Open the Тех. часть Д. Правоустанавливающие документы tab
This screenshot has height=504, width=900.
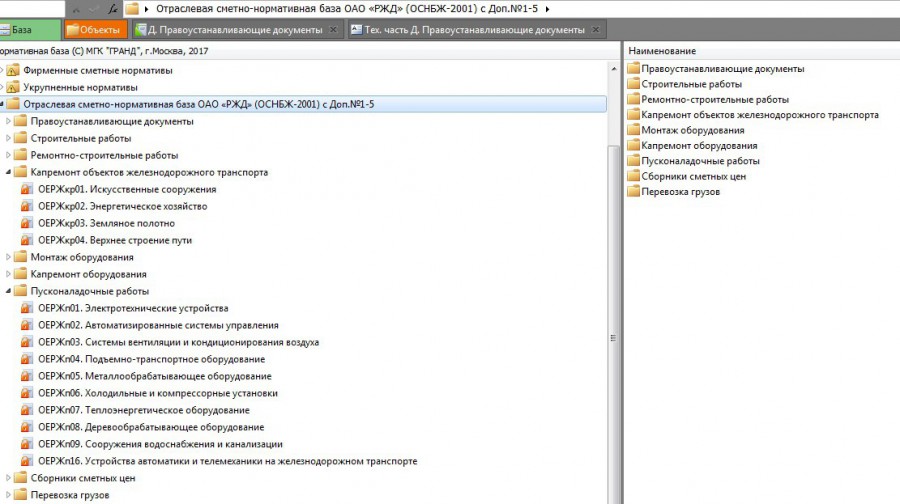click(x=475, y=30)
